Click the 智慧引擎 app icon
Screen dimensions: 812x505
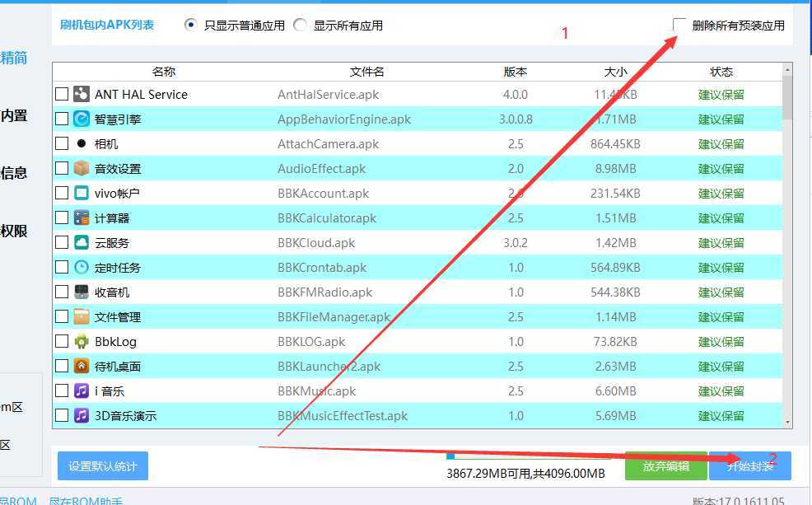click(82, 119)
